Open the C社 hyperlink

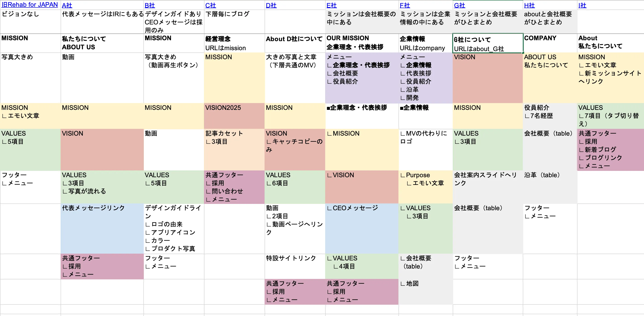coord(210,5)
